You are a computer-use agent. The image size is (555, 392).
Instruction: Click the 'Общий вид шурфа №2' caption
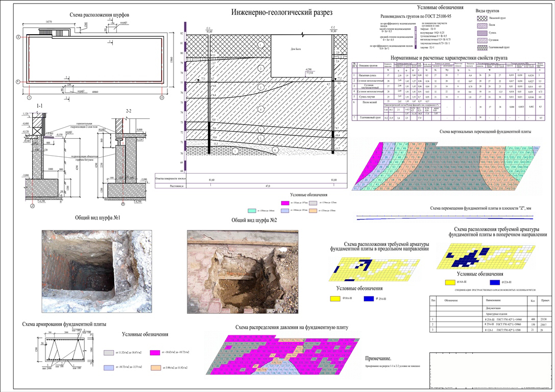pyautogui.click(x=254, y=220)
